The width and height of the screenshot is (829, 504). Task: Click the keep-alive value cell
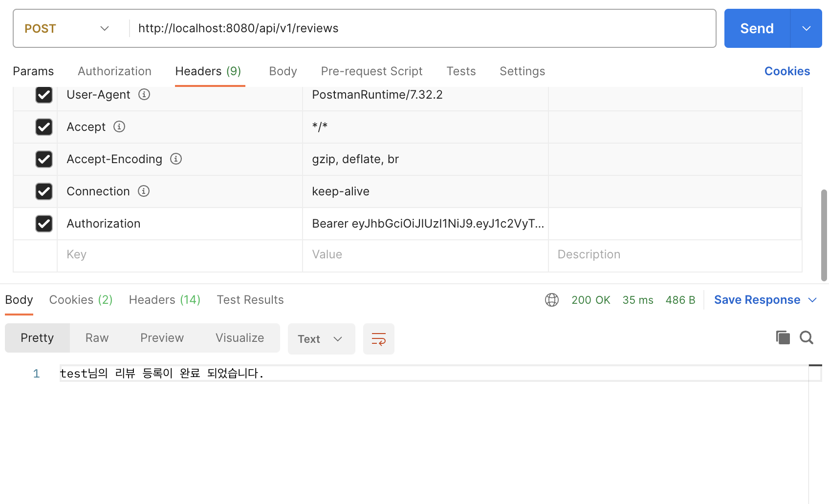(x=425, y=191)
